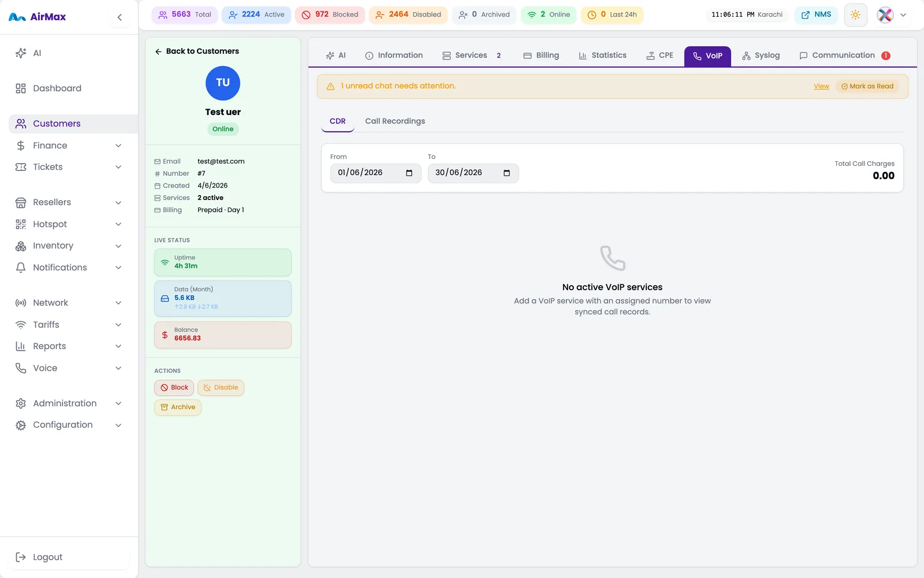Screen dimensions: 924x578
Task: Expand the Network menu chevron
Action: pyautogui.click(x=118, y=303)
